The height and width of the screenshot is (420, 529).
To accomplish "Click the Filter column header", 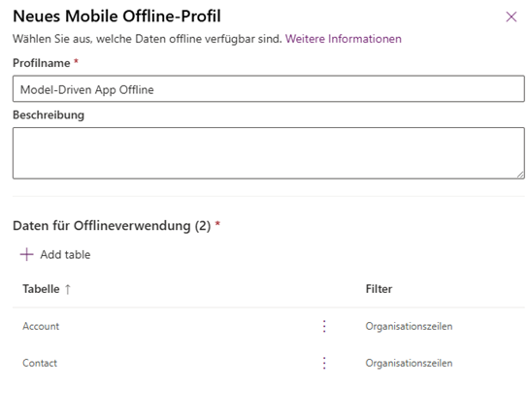I will coord(379,289).
